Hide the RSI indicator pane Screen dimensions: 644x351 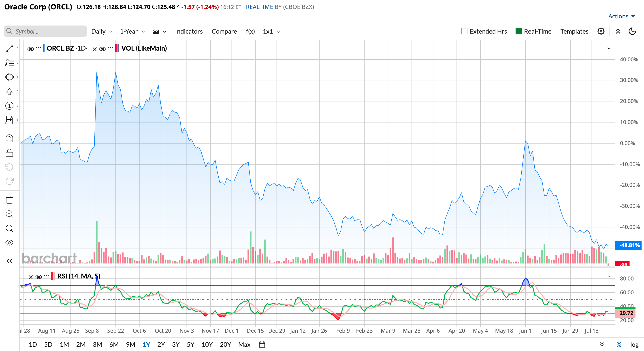coord(38,277)
